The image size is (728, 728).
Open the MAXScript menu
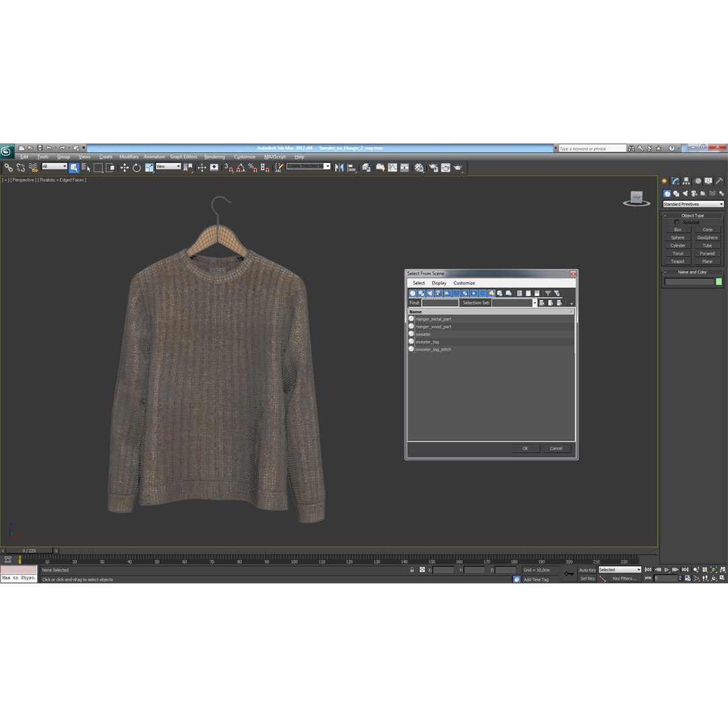(275, 157)
